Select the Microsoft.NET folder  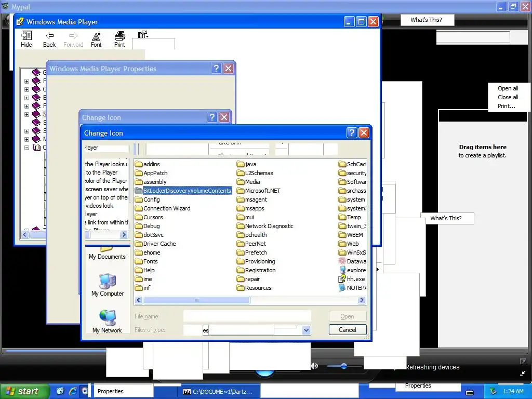259,191
